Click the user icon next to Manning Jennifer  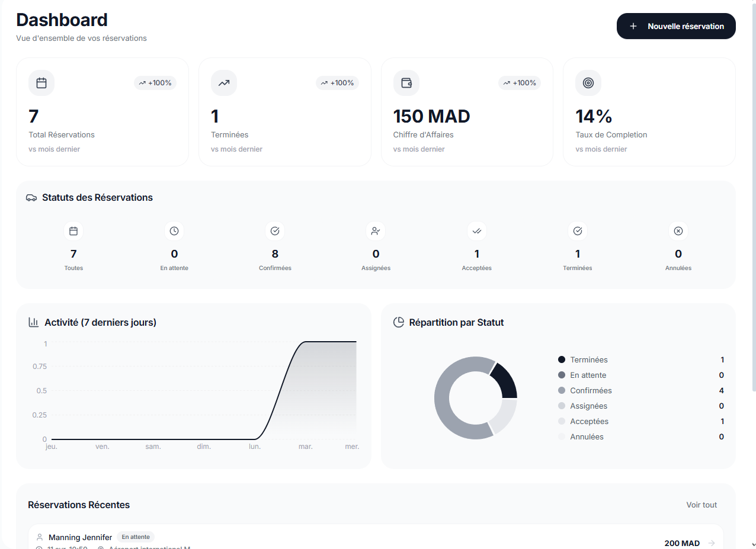click(x=40, y=537)
